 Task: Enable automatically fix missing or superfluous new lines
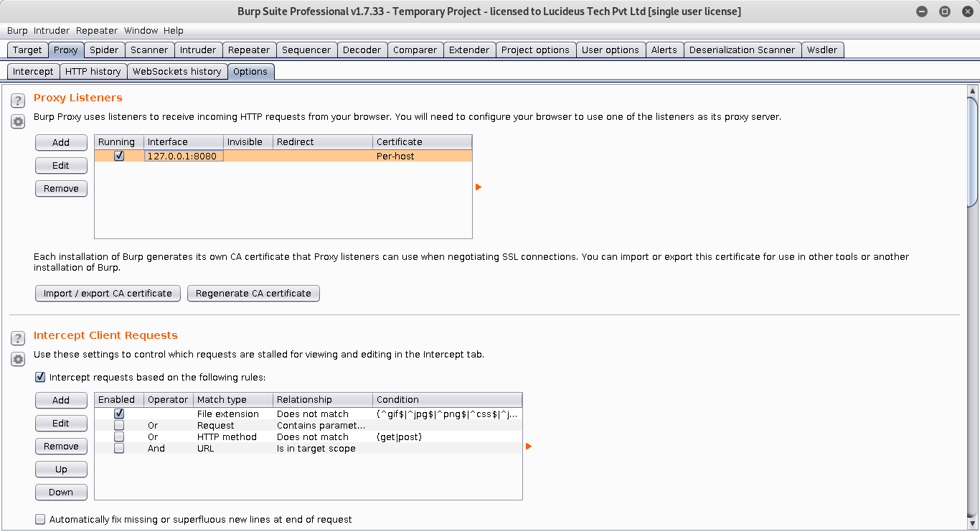pos(40,519)
